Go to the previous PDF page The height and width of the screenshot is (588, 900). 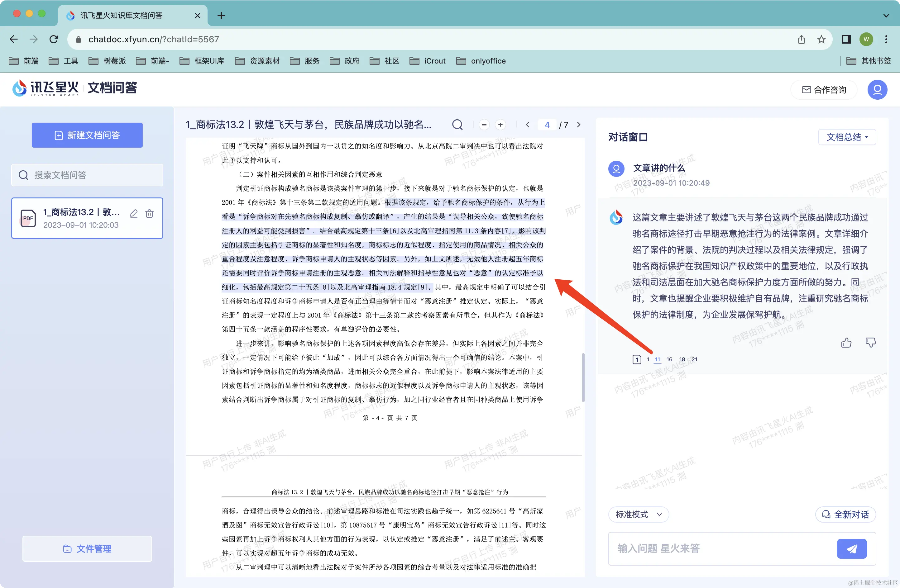click(528, 124)
